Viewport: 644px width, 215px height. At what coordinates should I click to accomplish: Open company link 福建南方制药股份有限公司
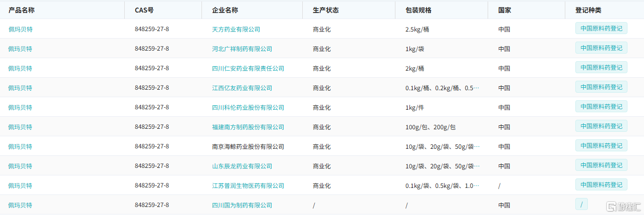248,127
